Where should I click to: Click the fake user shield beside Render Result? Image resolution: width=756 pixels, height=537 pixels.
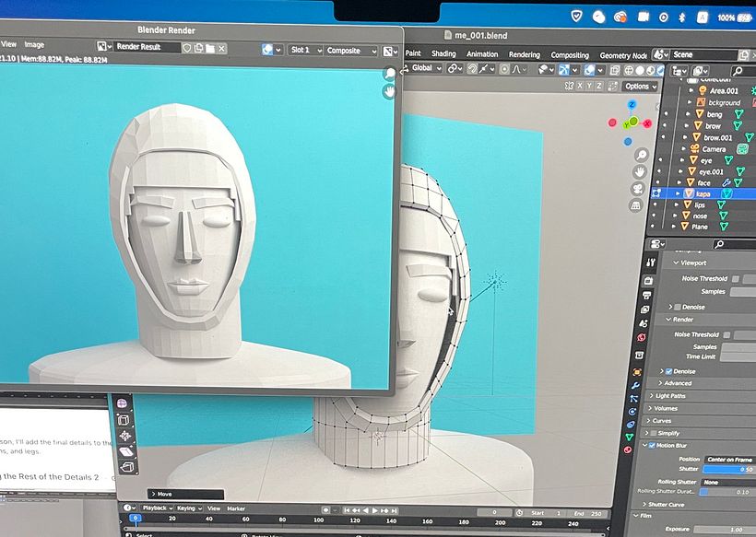point(187,48)
